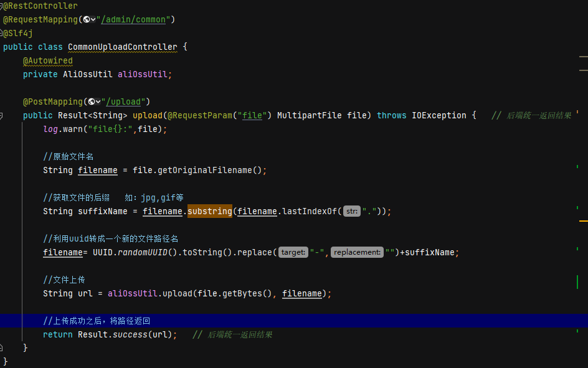
Task: Click the CommonUploadController class name
Action: click(x=123, y=47)
